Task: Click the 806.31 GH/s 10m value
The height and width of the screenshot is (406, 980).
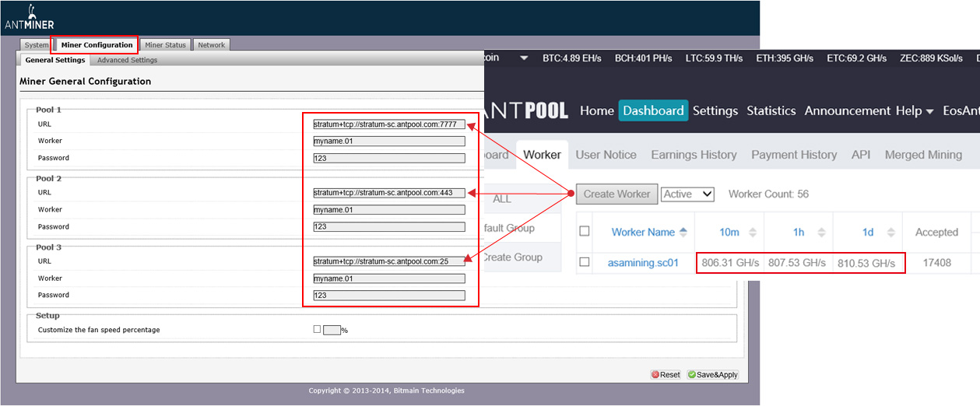Action: coord(730,263)
